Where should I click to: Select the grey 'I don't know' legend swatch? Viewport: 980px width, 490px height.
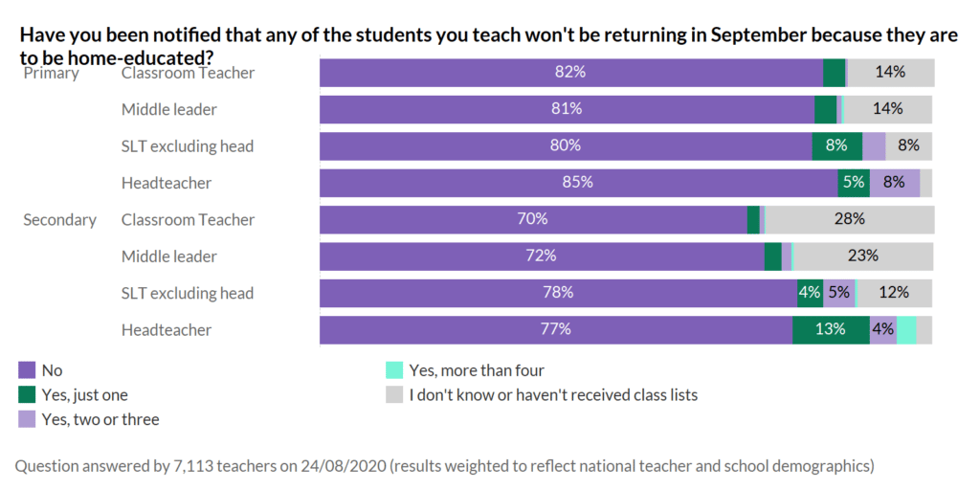(x=393, y=394)
